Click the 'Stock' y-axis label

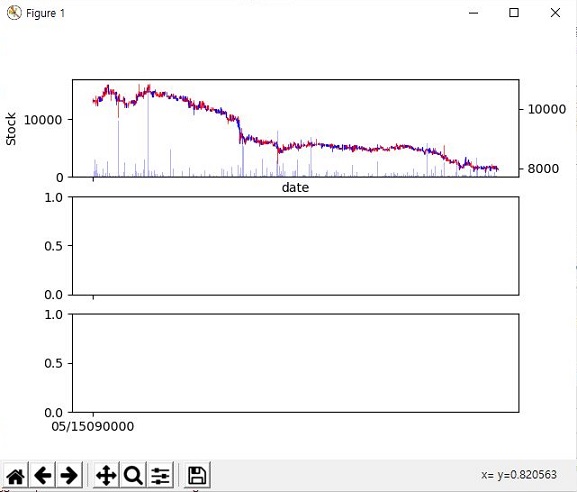click(x=11, y=129)
